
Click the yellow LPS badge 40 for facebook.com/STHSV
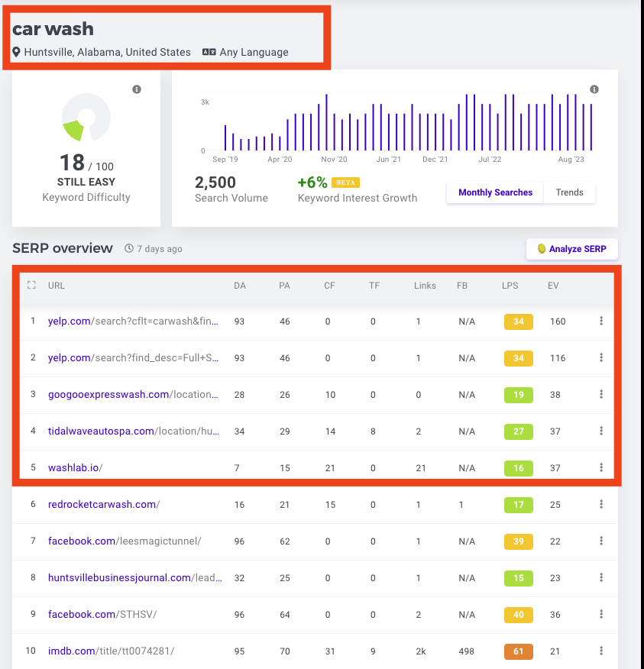click(x=519, y=615)
